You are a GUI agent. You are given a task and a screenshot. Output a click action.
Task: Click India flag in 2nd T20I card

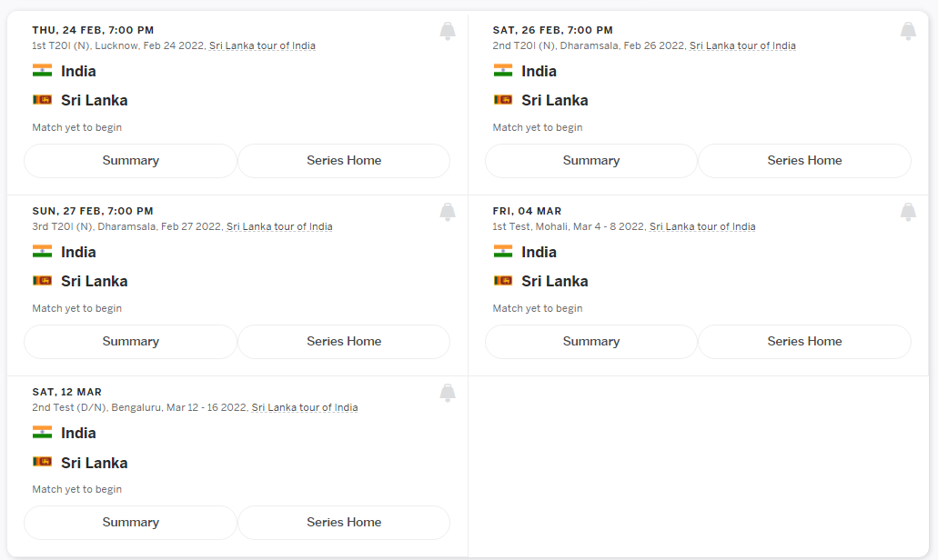[503, 71]
